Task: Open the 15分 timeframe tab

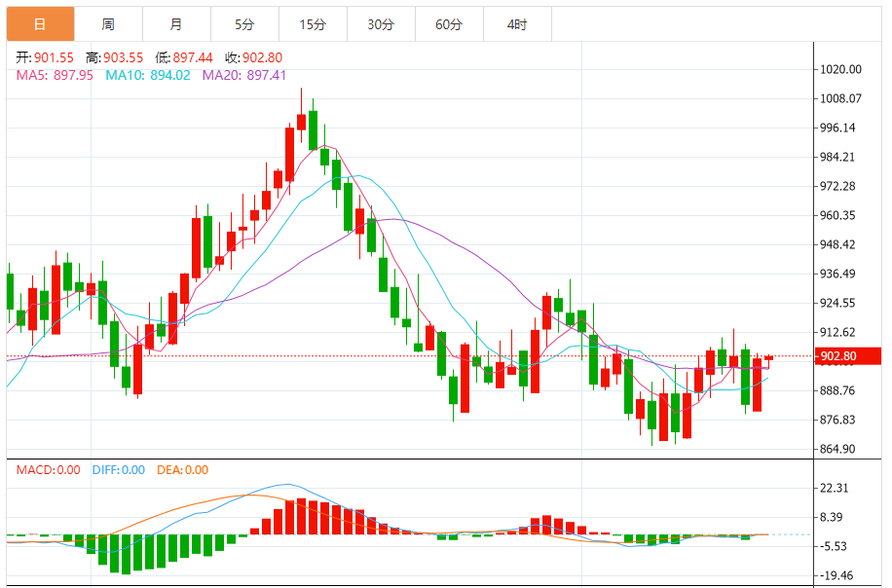Action: tap(313, 24)
